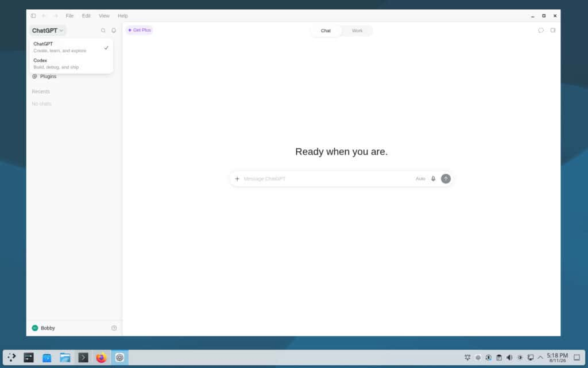
Task: Switch to the Work tab
Action: 357,31
